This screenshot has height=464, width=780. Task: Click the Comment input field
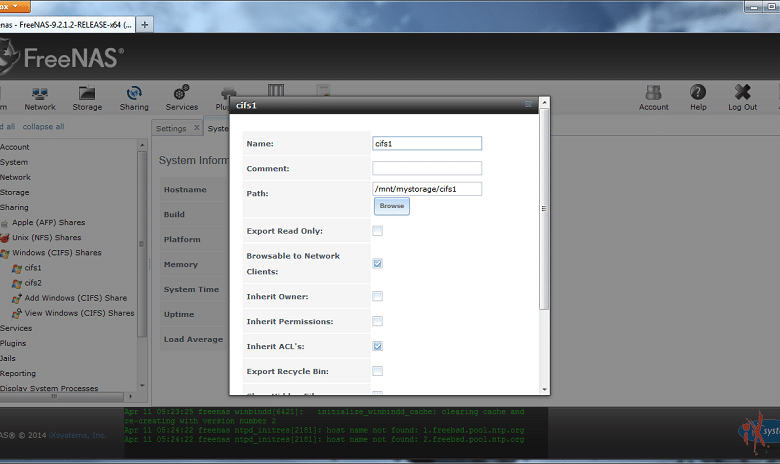(427, 168)
